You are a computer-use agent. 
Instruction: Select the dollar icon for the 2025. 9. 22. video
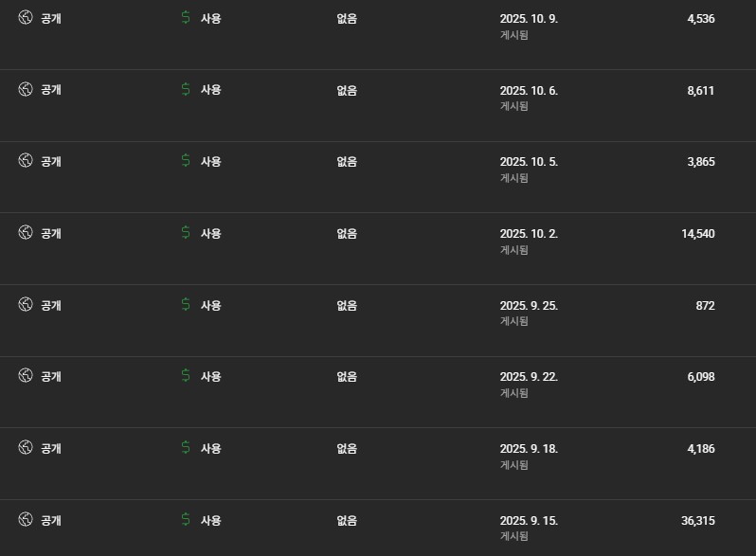185,376
